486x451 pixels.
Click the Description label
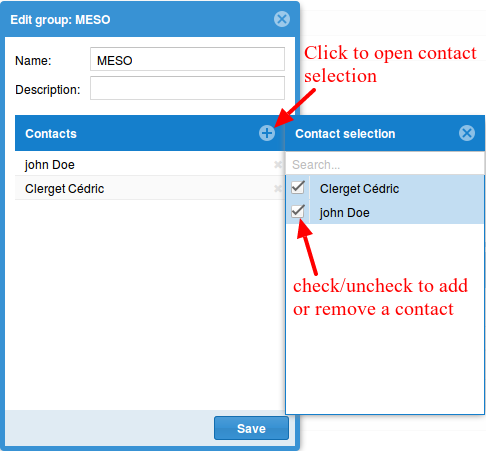point(48,90)
